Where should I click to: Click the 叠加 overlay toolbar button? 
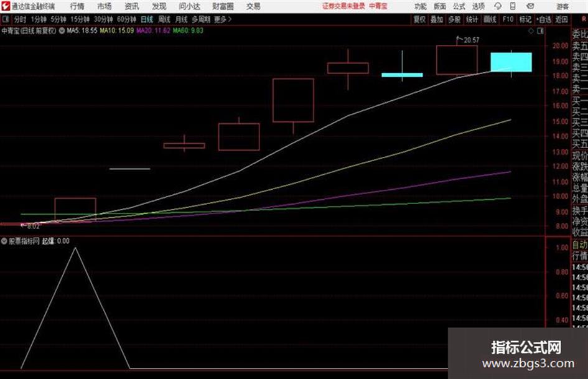click(x=437, y=19)
